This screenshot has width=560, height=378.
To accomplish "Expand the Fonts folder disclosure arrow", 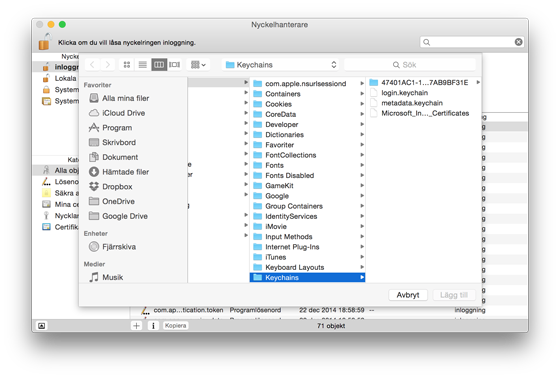I will 362,165.
